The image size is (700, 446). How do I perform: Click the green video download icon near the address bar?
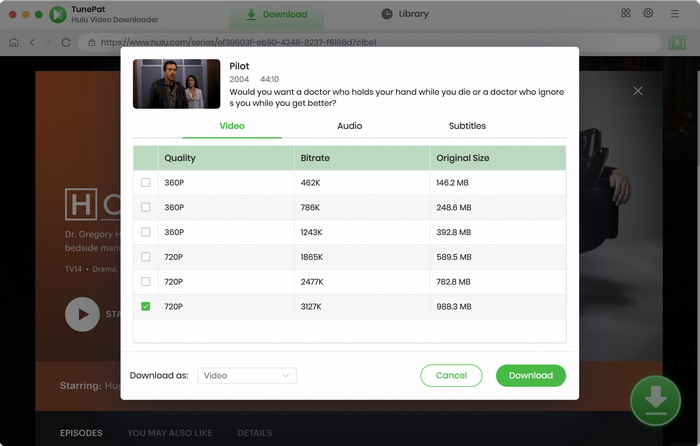(677, 42)
